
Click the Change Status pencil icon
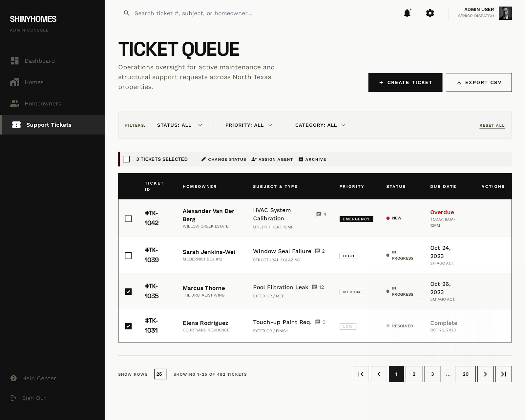click(x=204, y=159)
